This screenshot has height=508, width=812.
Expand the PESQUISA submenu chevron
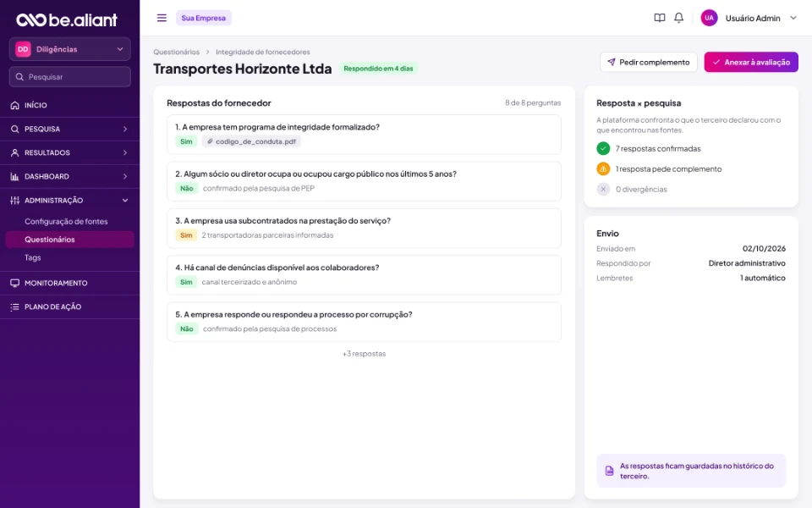(125, 129)
